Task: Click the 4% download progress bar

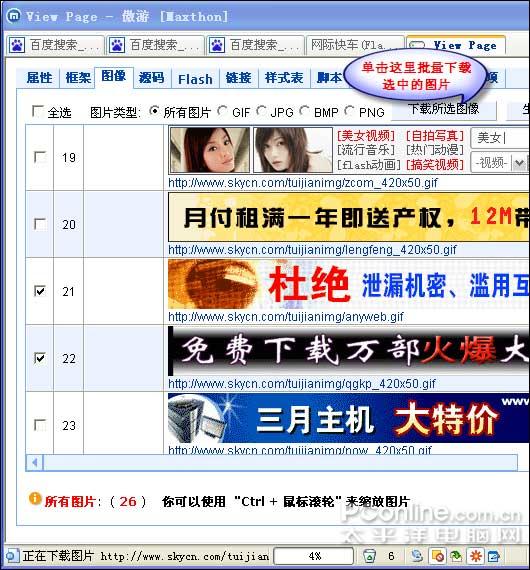Action: point(314,556)
